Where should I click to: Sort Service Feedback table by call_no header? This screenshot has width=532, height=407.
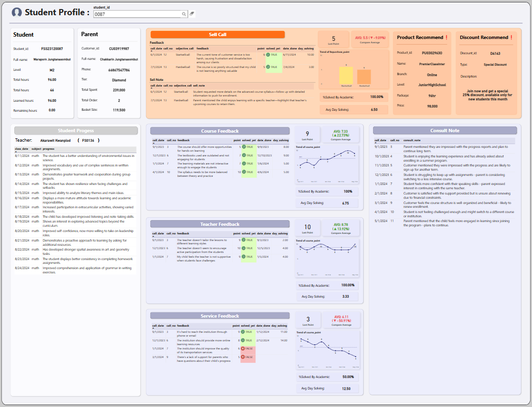[x=171, y=326]
